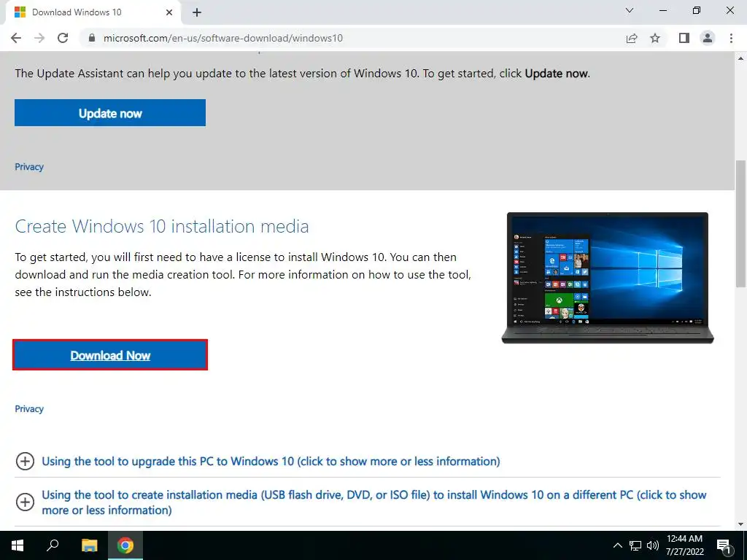Screen dimensions: 747x560
Task: Click the Chrome taskbar icon
Action: pos(125,545)
